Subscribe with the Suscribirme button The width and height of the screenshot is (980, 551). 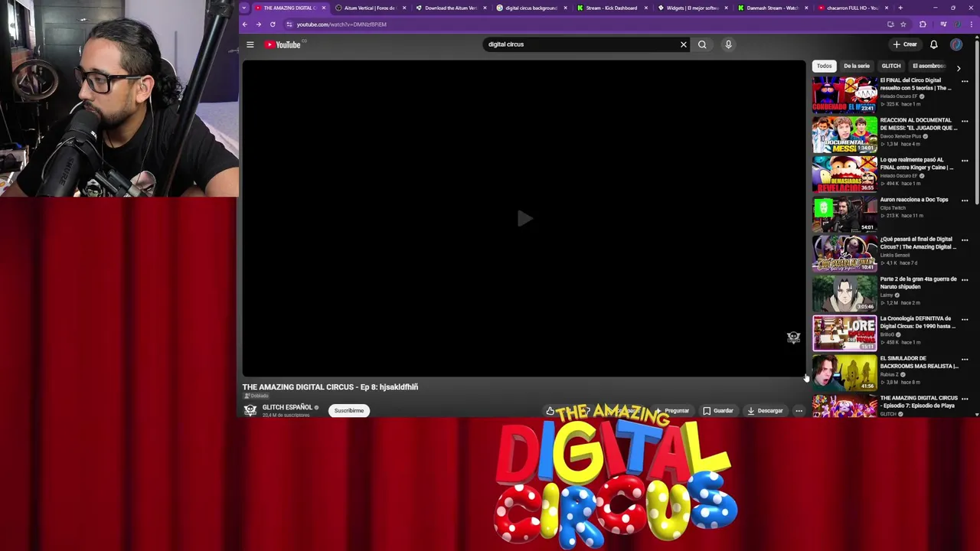[348, 411]
